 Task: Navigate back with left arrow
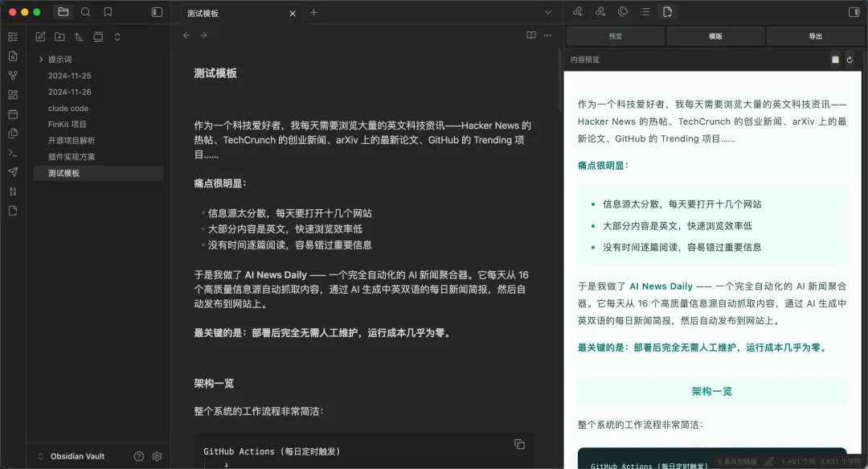[186, 35]
